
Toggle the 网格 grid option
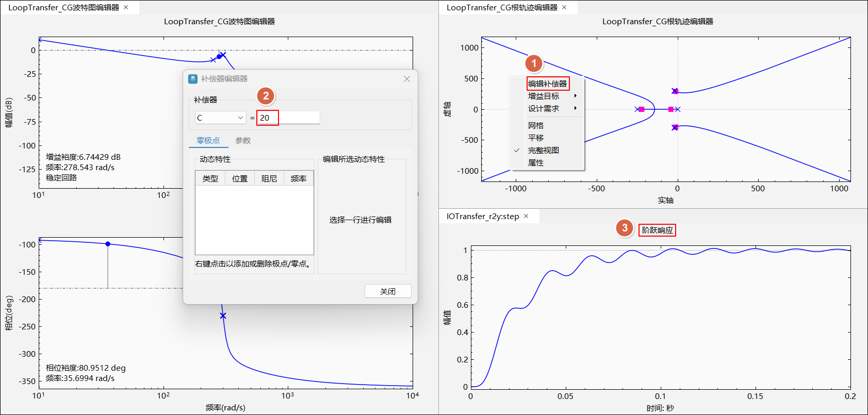pos(536,126)
